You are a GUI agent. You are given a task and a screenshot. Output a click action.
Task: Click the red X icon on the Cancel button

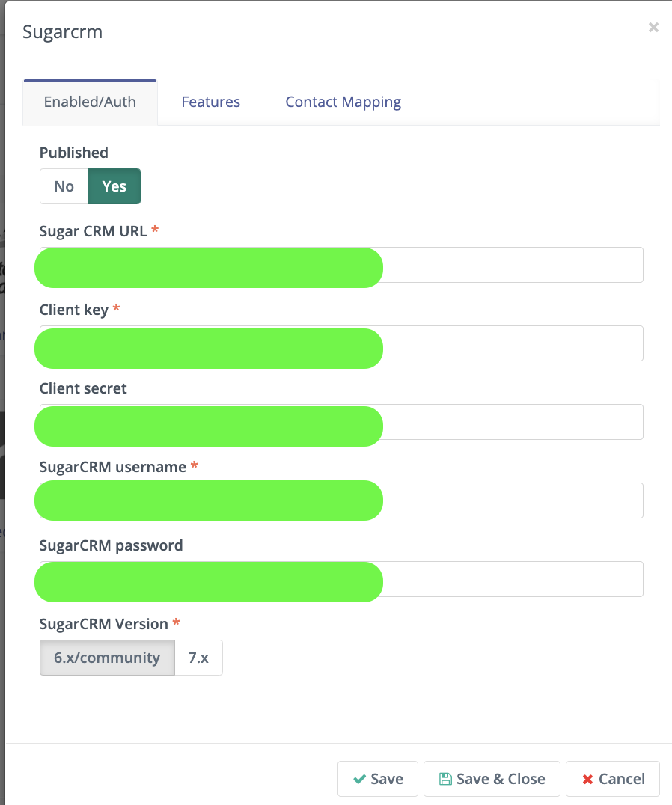[x=589, y=778]
